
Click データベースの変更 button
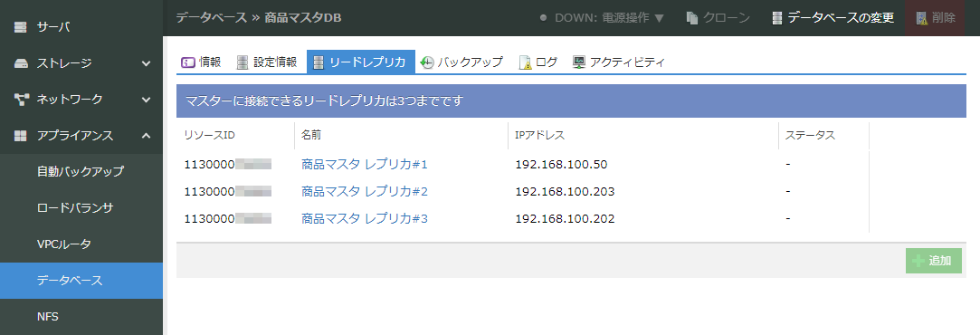[833, 18]
